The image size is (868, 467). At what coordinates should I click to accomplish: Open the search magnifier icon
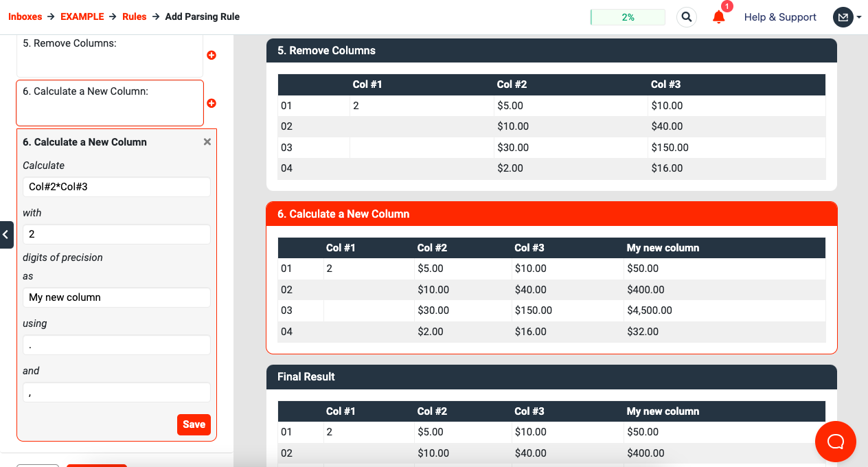pyautogui.click(x=687, y=17)
